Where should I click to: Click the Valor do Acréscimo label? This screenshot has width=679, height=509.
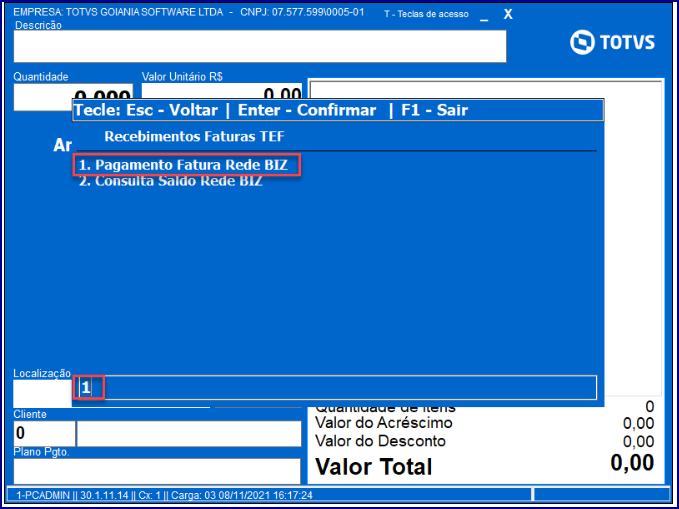click(x=384, y=422)
